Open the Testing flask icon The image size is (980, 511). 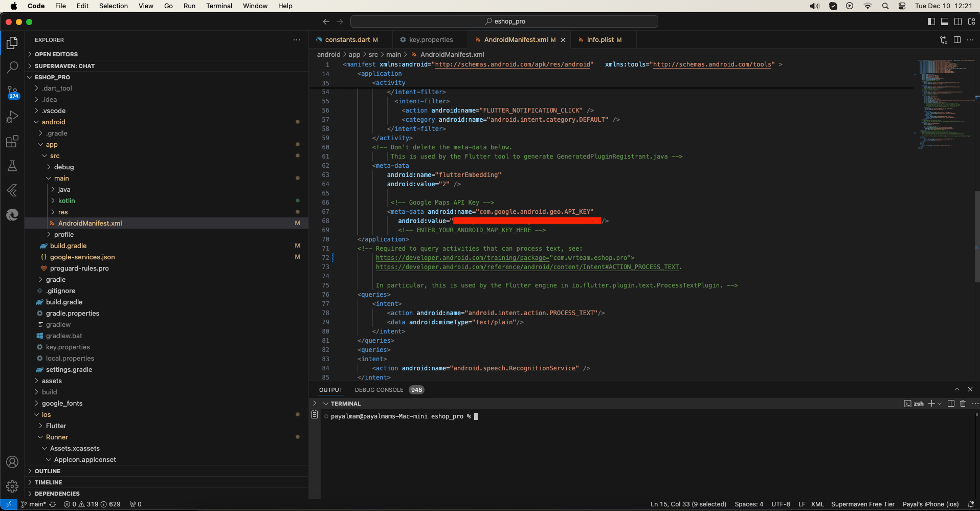[12, 166]
